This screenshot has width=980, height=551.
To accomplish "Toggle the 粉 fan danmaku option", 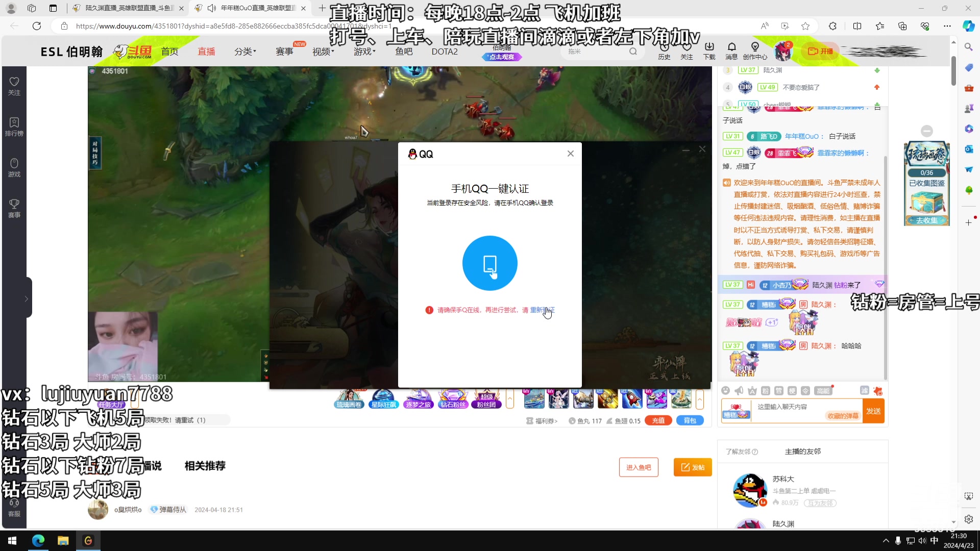I will coord(765,391).
